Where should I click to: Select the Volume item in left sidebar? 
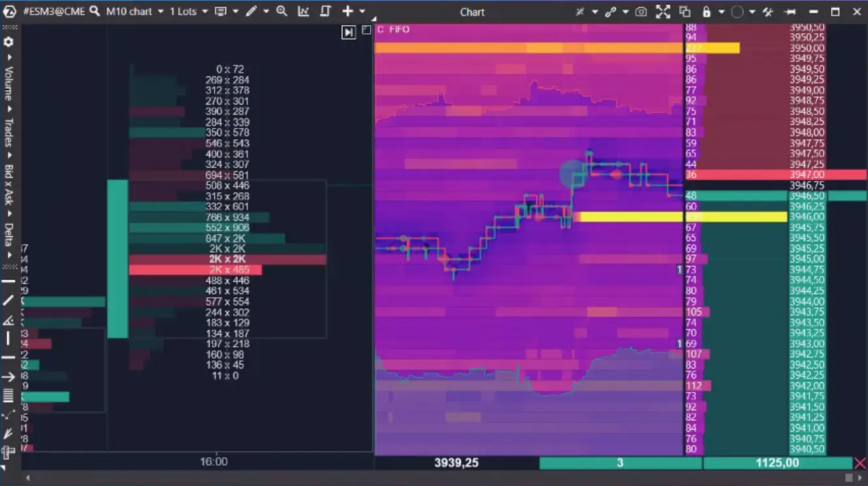point(8,82)
